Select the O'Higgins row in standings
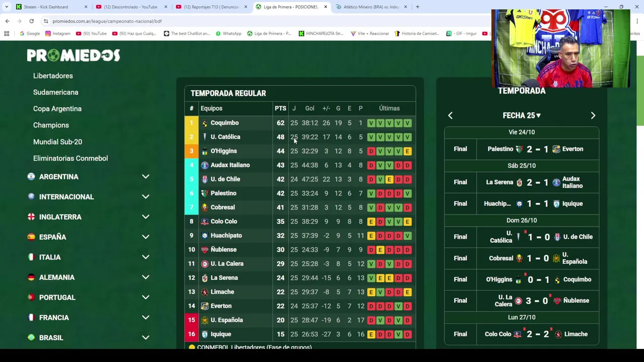Image resolution: width=644 pixels, height=362 pixels. tap(300, 151)
